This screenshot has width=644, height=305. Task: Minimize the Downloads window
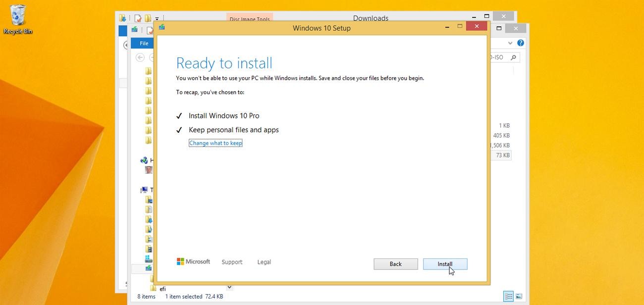click(x=474, y=17)
